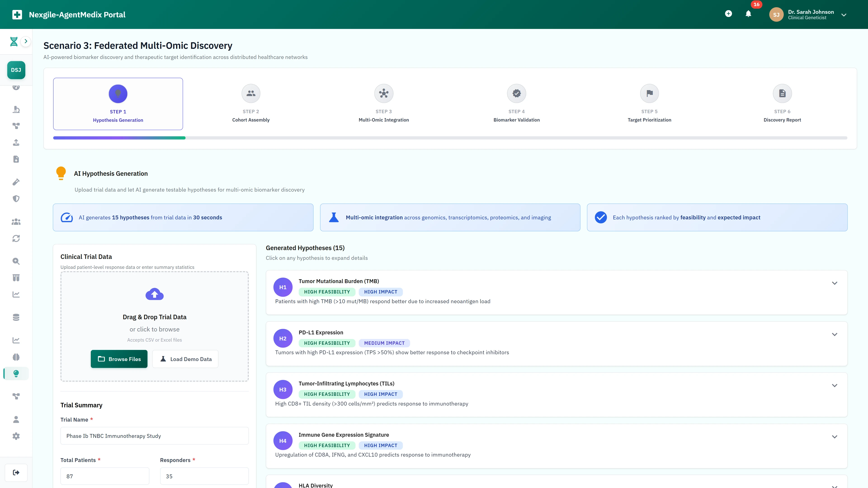Open the search magnifier sidebar icon
The width and height of the screenshot is (868, 488).
point(16,261)
